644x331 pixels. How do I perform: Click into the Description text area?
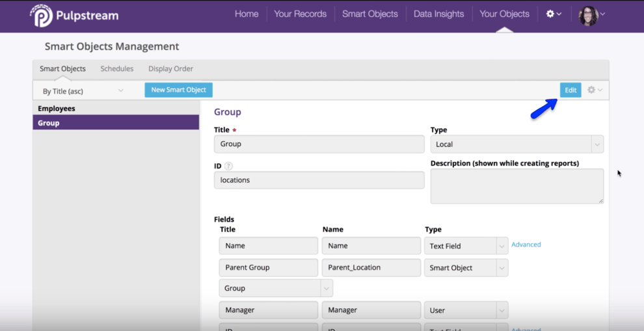[517, 186]
